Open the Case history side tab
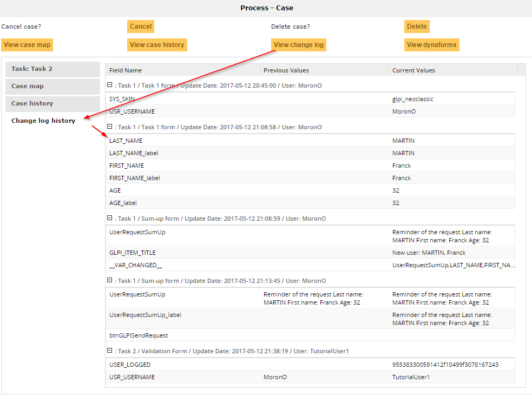The image size is (532, 396). 52,103
